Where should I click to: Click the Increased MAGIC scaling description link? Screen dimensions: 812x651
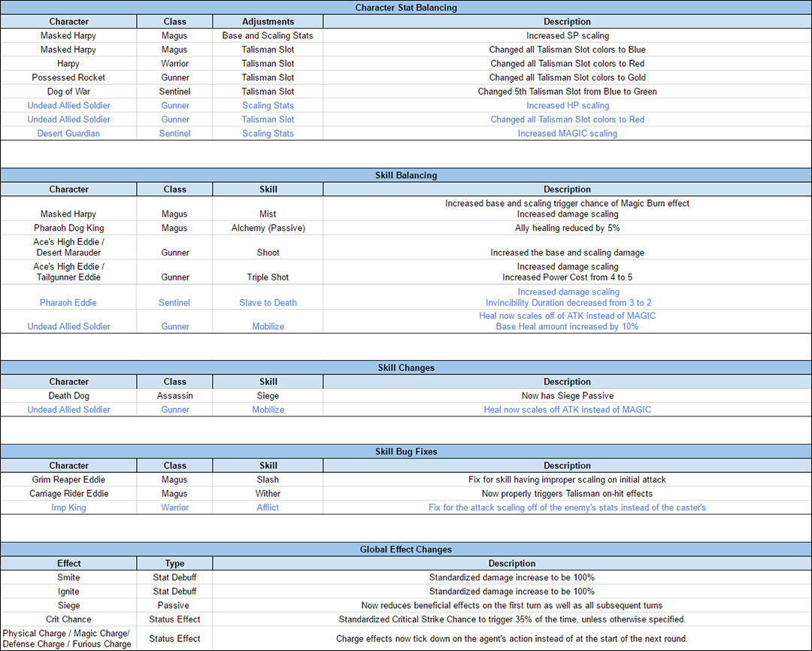pyautogui.click(x=567, y=134)
